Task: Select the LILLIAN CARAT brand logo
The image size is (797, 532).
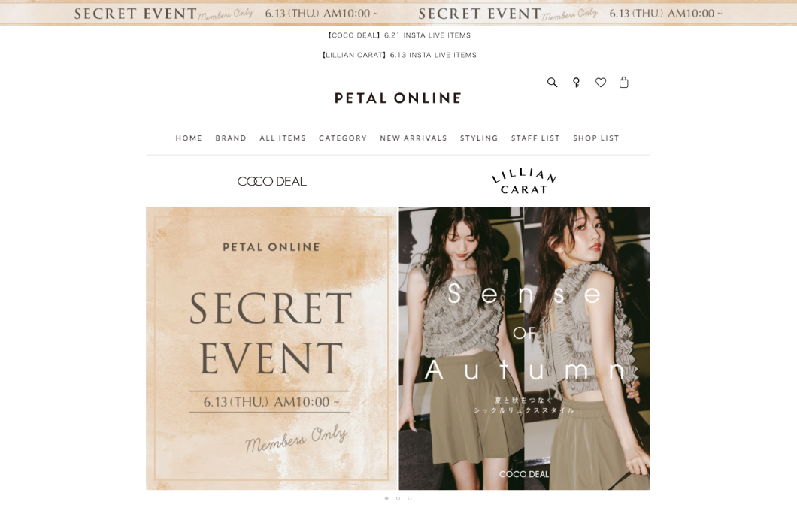Action: 524,181
